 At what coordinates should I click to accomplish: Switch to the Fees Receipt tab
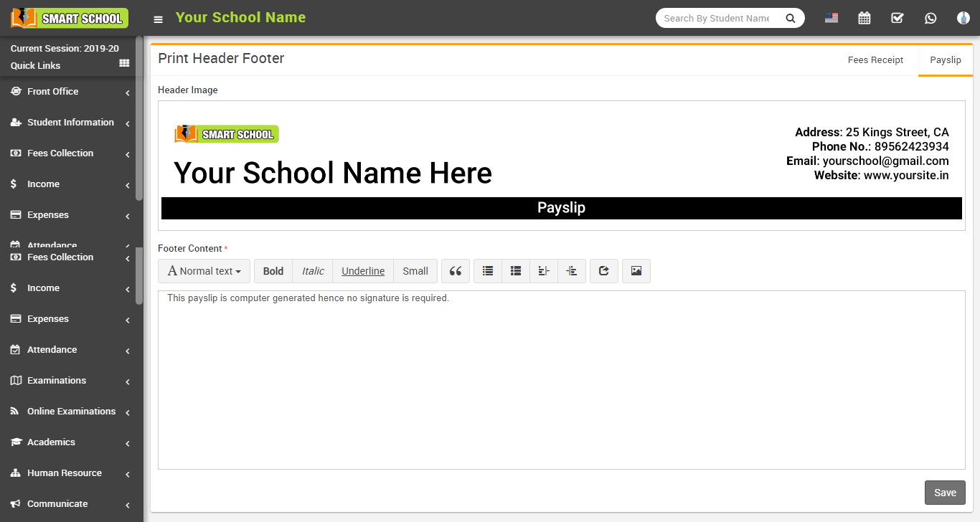pyautogui.click(x=875, y=60)
